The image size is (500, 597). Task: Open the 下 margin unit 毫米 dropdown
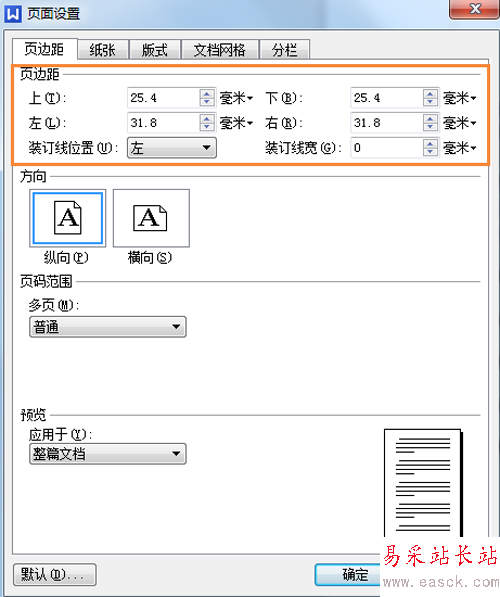pyautogui.click(x=460, y=98)
